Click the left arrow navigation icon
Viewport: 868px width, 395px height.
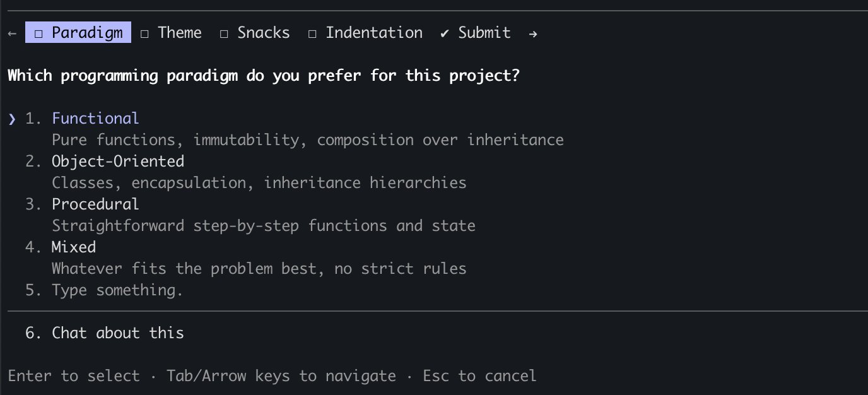[11, 32]
